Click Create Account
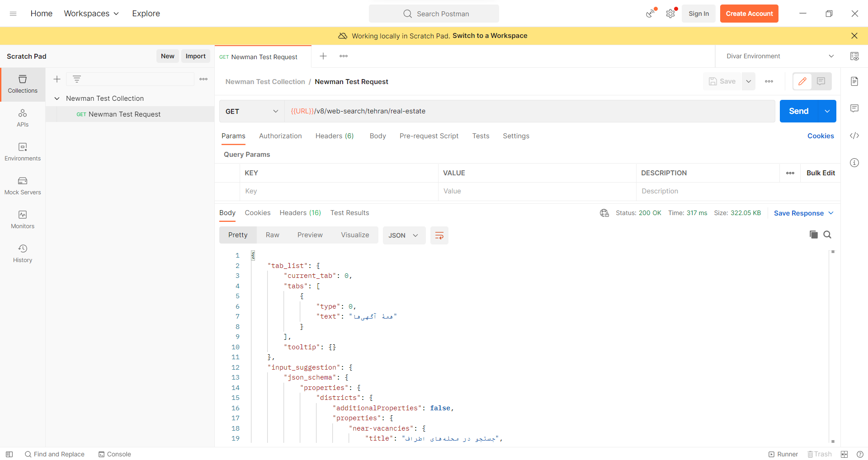The width and height of the screenshot is (868, 460). click(x=749, y=14)
